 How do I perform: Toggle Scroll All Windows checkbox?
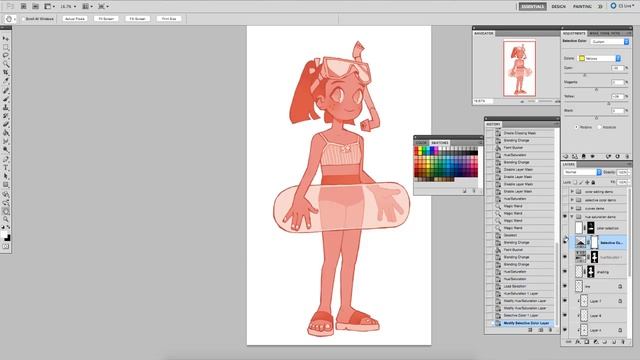[x=23, y=19]
